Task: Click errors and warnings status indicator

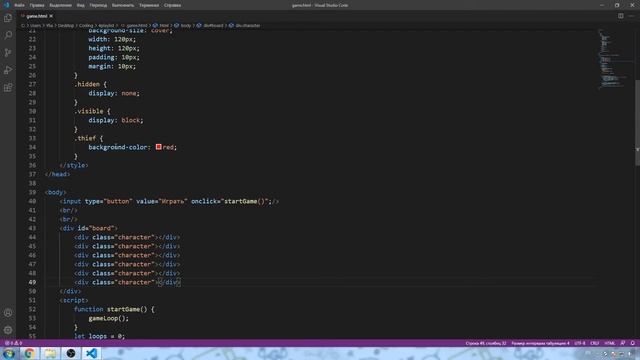Action: click(13, 343)
